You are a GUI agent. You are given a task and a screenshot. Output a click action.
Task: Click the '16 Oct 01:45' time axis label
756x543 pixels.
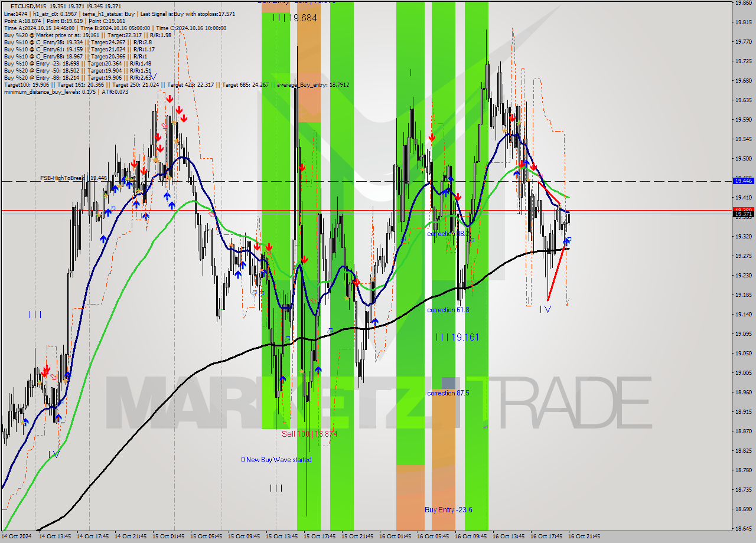(x=395, y=537)
